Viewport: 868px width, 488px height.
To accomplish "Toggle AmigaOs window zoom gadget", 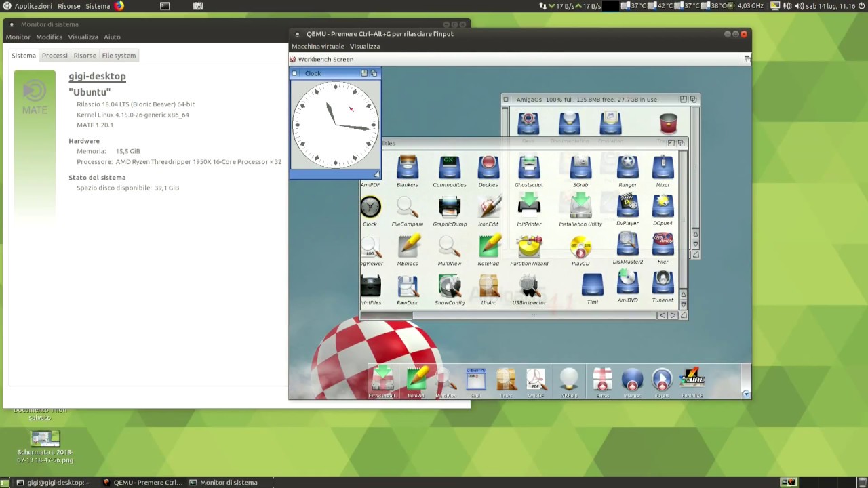I will point(683,99).
